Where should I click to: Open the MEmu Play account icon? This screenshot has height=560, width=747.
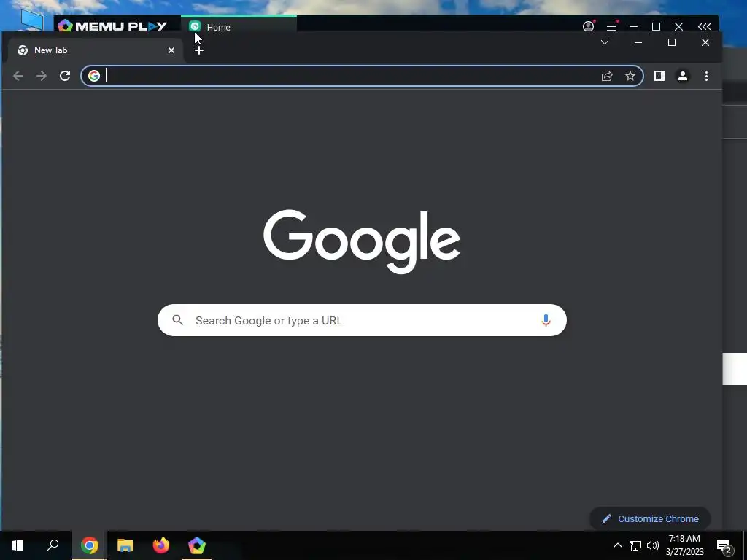click(589, 26)
